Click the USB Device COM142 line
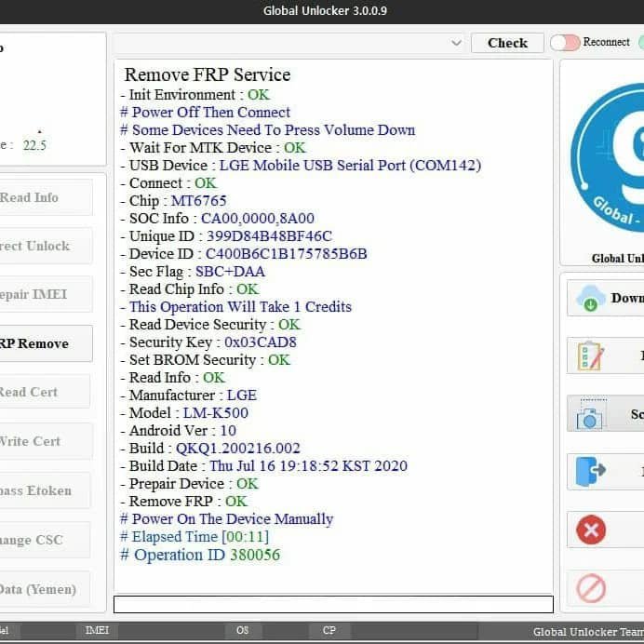Image resolution: width=644 pixels, height=644 pixels. coord(301,166)
